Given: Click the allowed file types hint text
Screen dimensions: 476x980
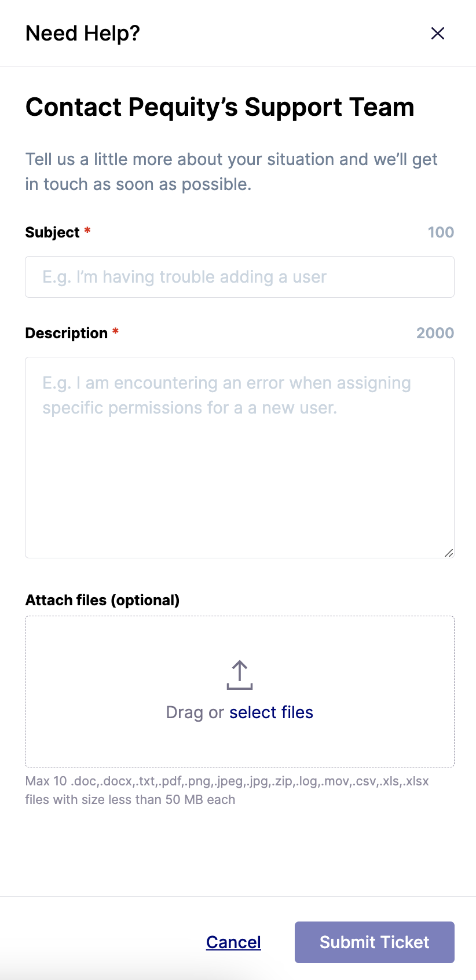Looking at the screenshot, I should tap(227, 790).
